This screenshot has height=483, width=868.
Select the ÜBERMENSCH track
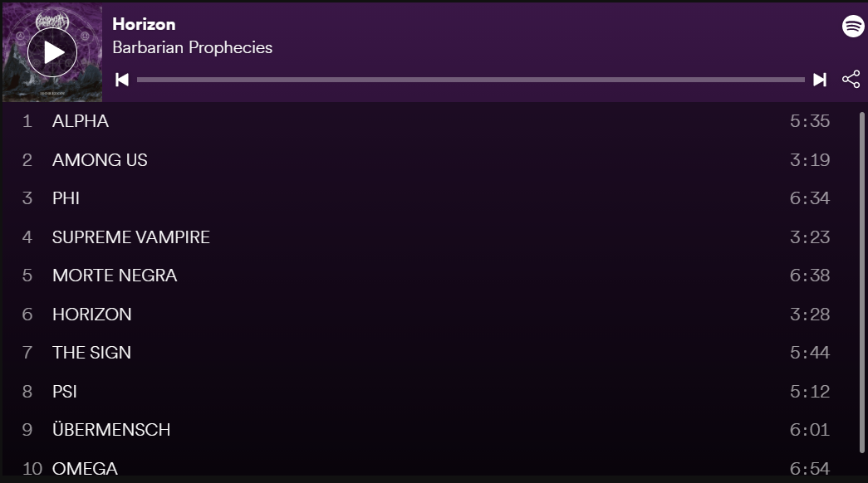click(111, 430)
